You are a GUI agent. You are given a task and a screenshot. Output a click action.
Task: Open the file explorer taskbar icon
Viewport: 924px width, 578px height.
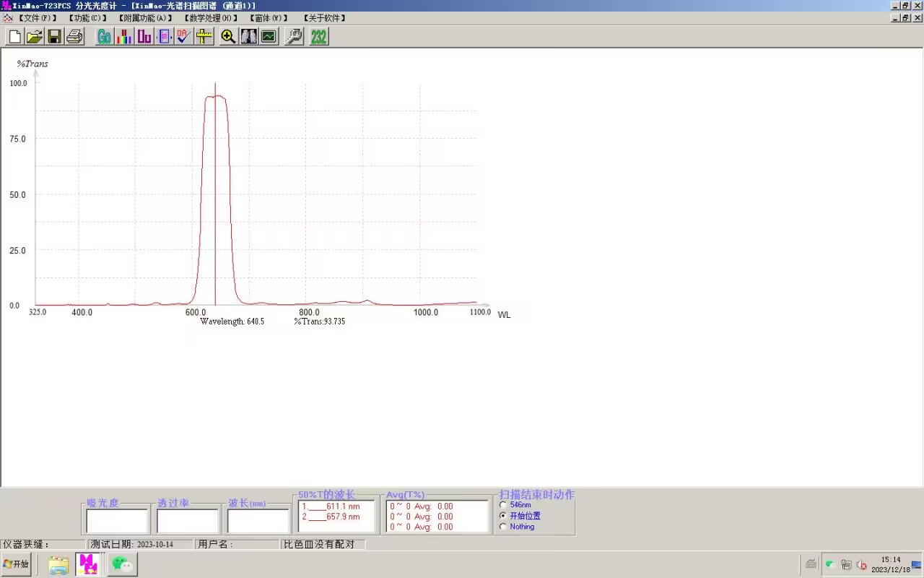tap(58, 564)
